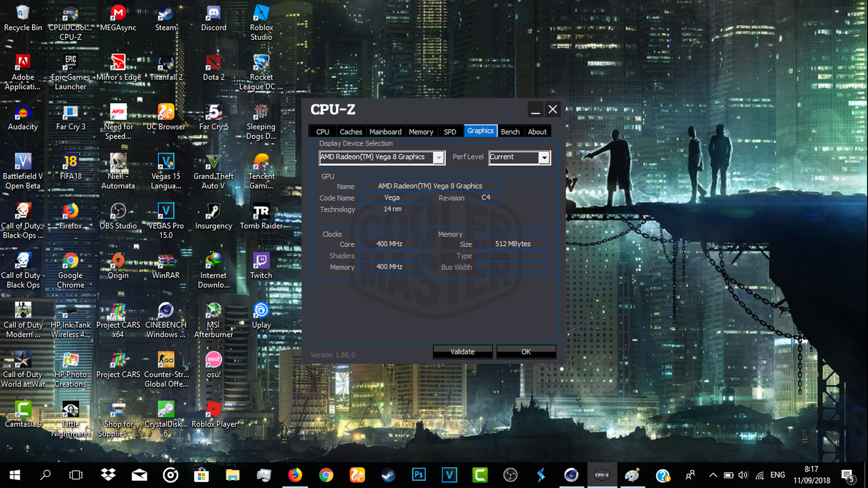Open Discord from the desktop
Viewport: 868px width, 488px height.
point(213,18)
